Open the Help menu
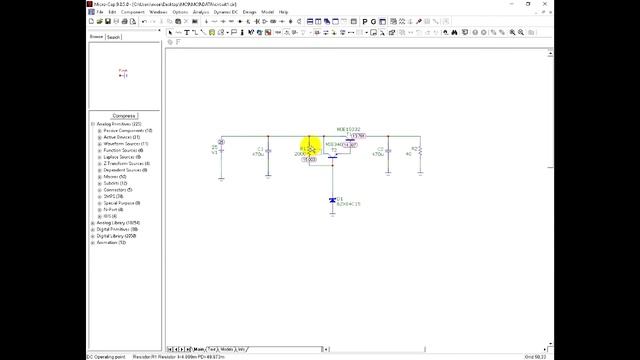This screenshot has width=640, height=360. (283, 12)
